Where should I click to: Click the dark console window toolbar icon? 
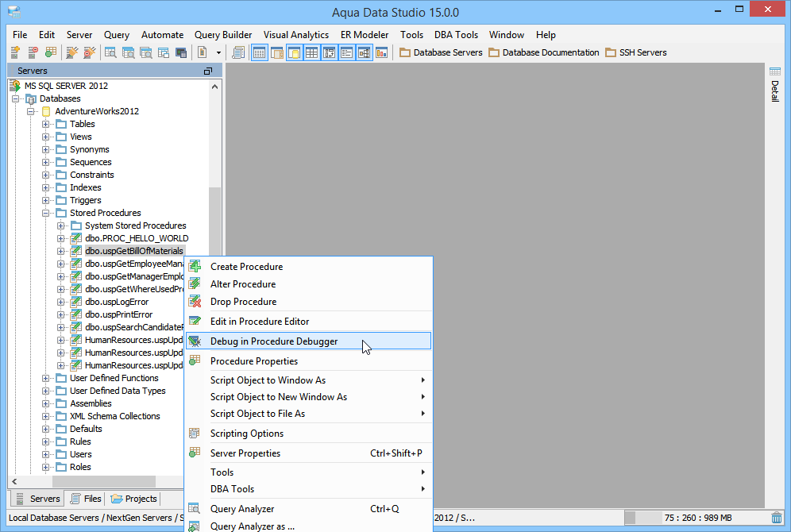point(181,52)
